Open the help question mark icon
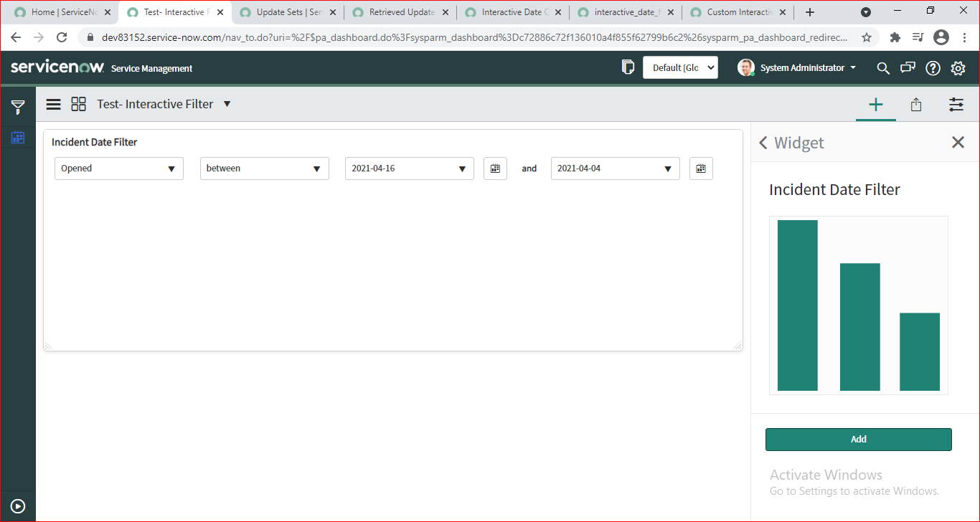The width and height of the screenshot is (980, 522). pos(933,68)
